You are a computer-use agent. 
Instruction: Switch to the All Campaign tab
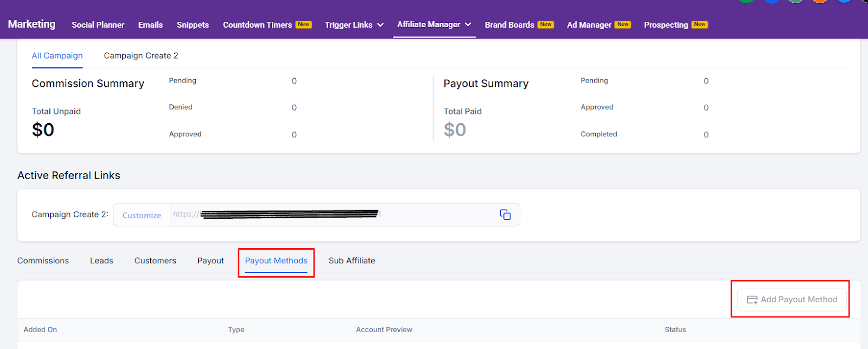tap(57, 55)
